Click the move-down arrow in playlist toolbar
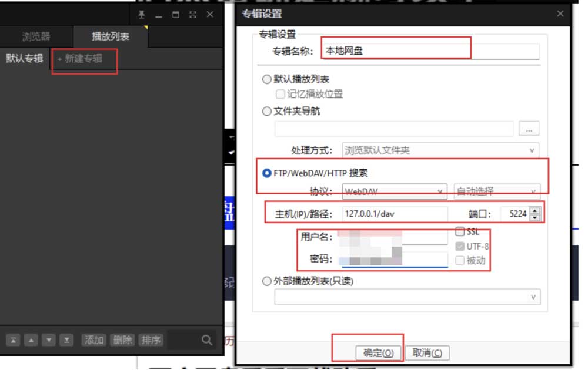588x370 pixels. (49, 340)
